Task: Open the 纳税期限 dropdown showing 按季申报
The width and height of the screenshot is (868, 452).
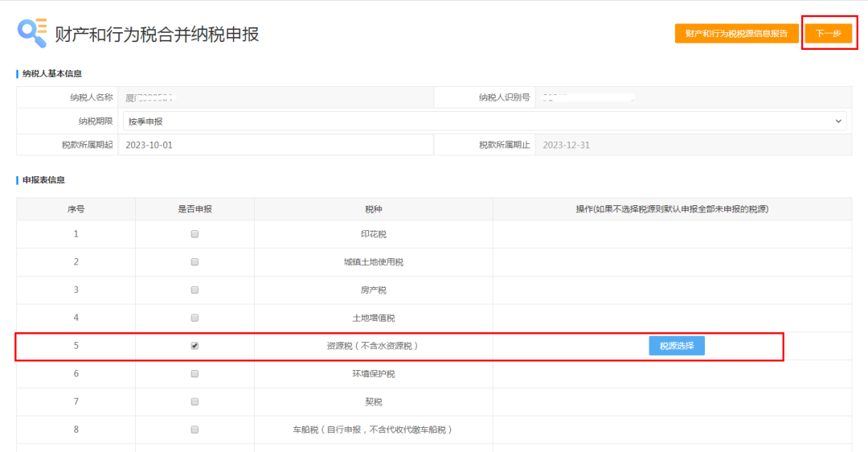Action: (485, 121)
